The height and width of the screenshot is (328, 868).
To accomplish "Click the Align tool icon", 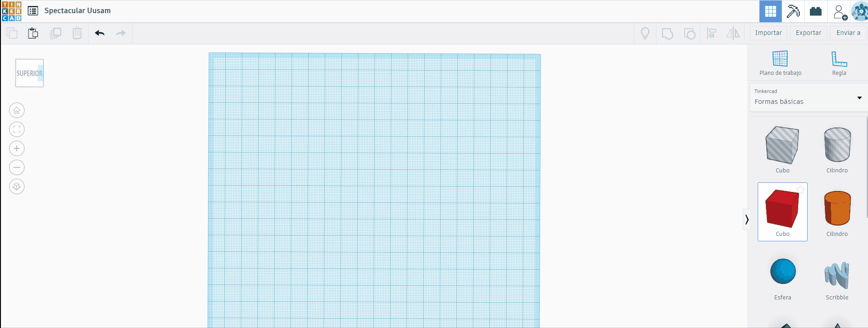I will (712, 33).
